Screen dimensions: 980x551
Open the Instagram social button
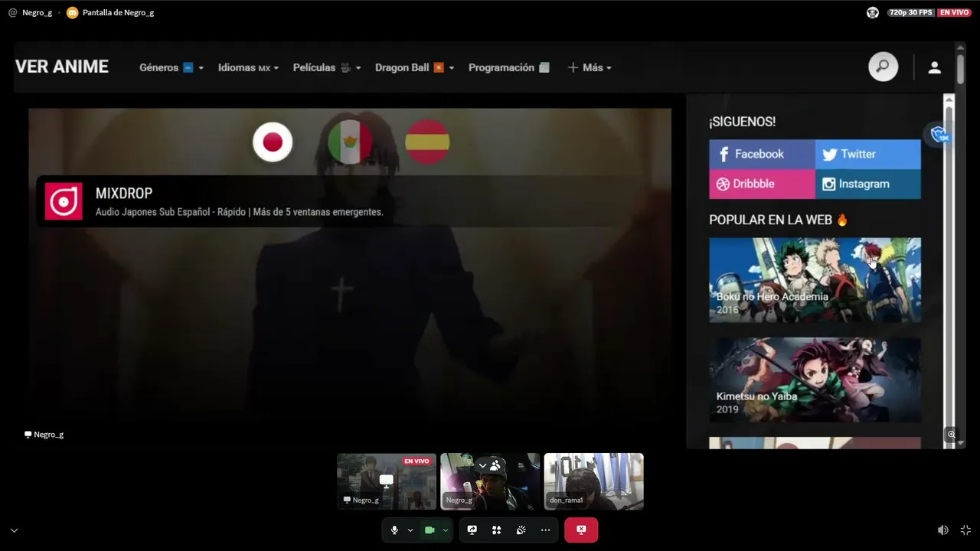pyautogui.click(x=868, y=184)
